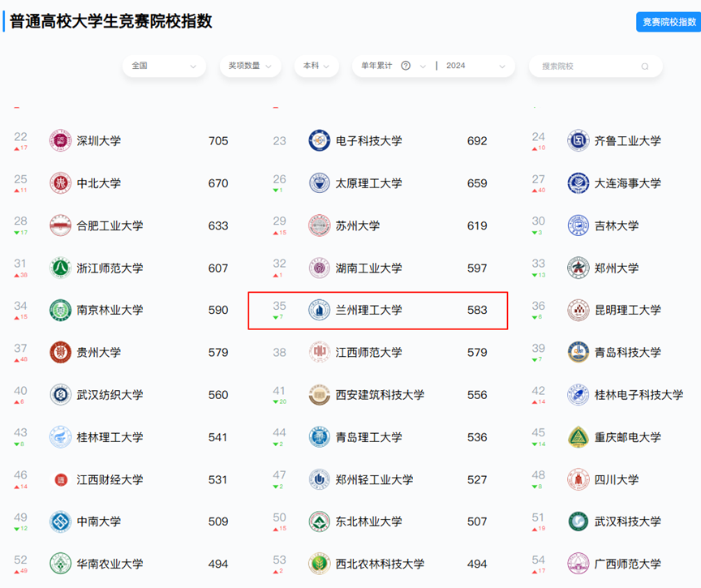Click the 电子科技大学 logo icon
The width and height of the screenshot is (701, 588).
tap(320, 141)
